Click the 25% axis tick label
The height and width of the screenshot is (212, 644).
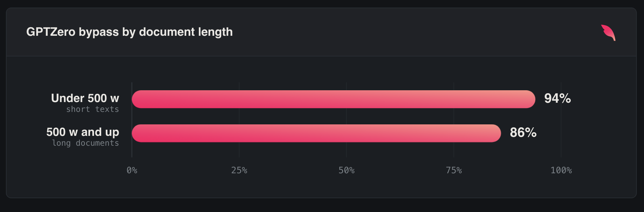(239, 170)
